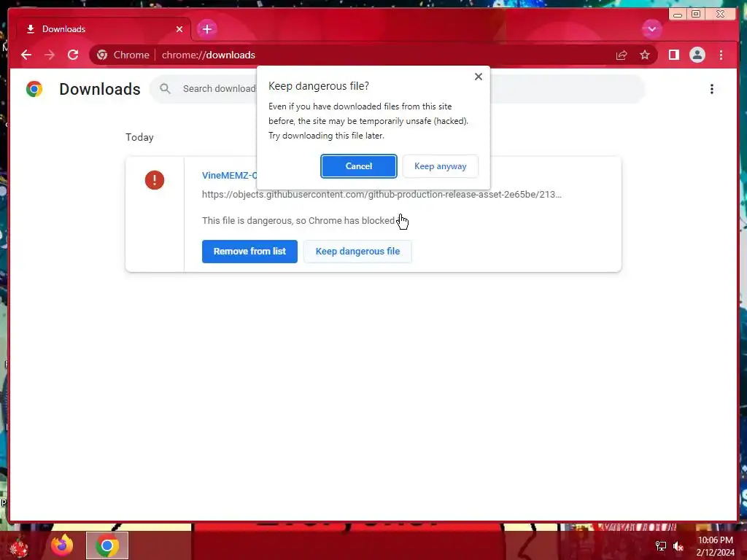Go back with the browser back arrow
The image size is (747, 560).
pos(26,55)
